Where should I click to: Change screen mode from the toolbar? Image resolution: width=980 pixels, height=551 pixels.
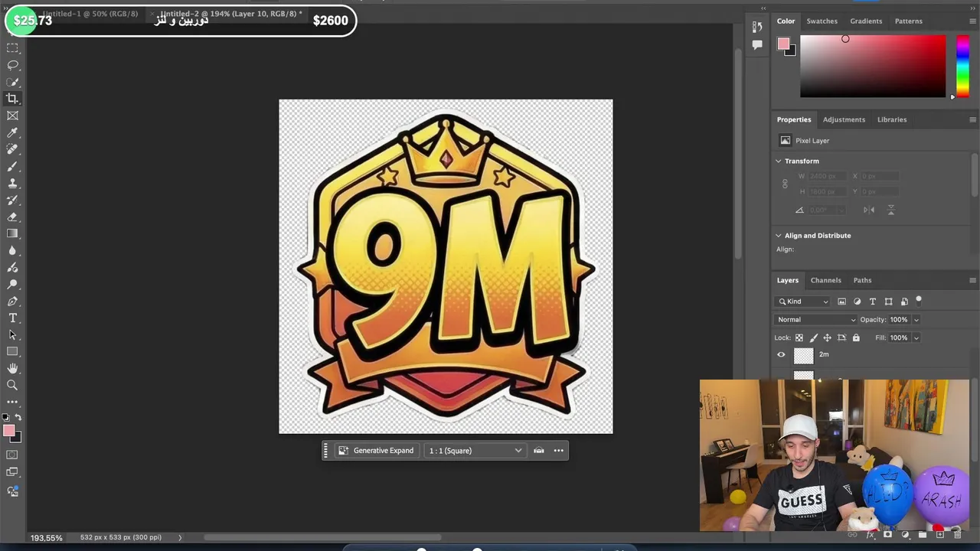point(12,472)
